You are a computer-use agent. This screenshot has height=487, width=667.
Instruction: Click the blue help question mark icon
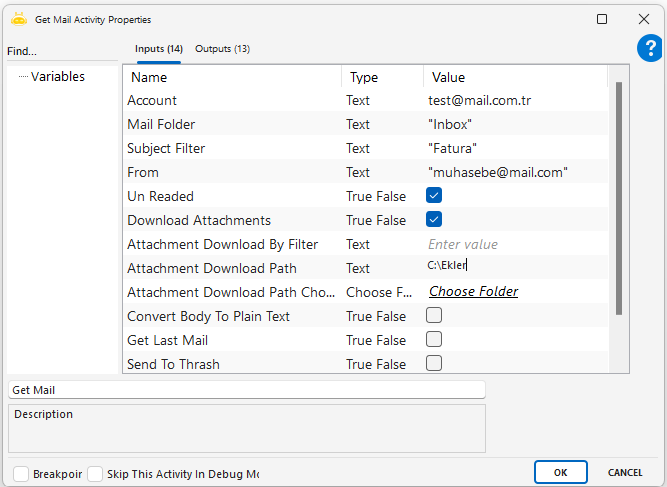(649, 49)
